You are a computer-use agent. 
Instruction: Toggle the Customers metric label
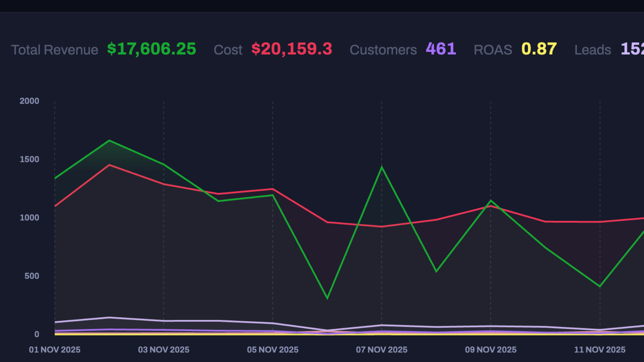point(383,50)
